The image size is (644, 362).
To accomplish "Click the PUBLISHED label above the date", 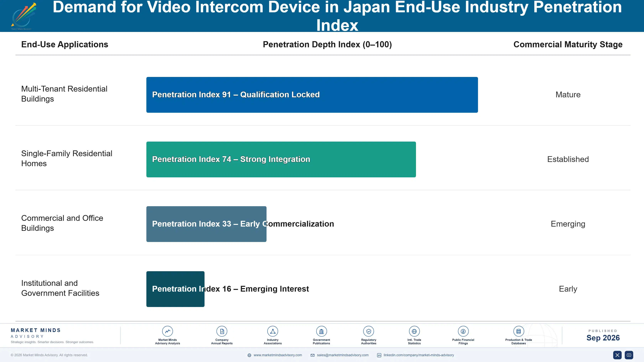I will [603, 331].
